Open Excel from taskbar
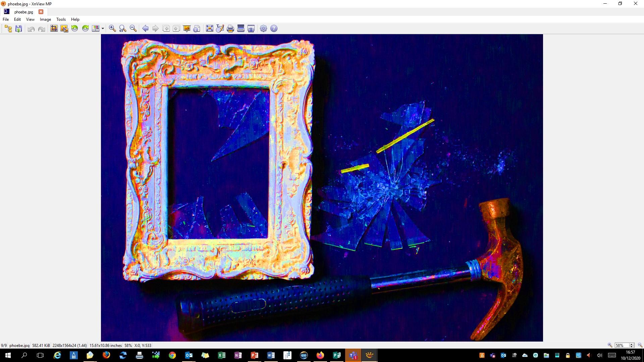 coord(221,355)
